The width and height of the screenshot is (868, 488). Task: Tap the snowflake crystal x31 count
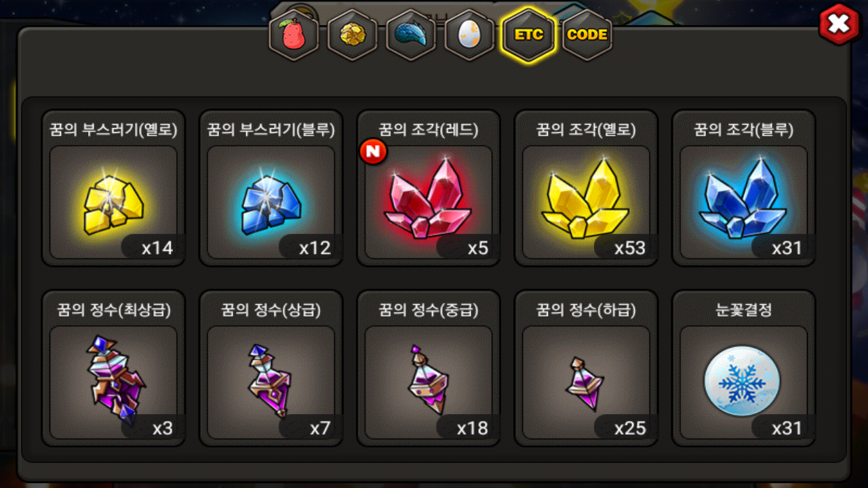[787, 428]
